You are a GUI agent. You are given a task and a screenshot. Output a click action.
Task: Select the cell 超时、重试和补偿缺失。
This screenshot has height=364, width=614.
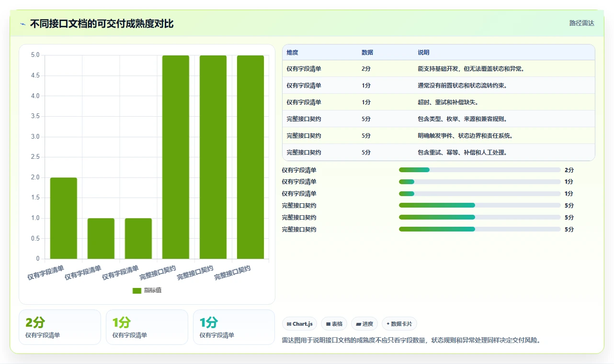448,102
